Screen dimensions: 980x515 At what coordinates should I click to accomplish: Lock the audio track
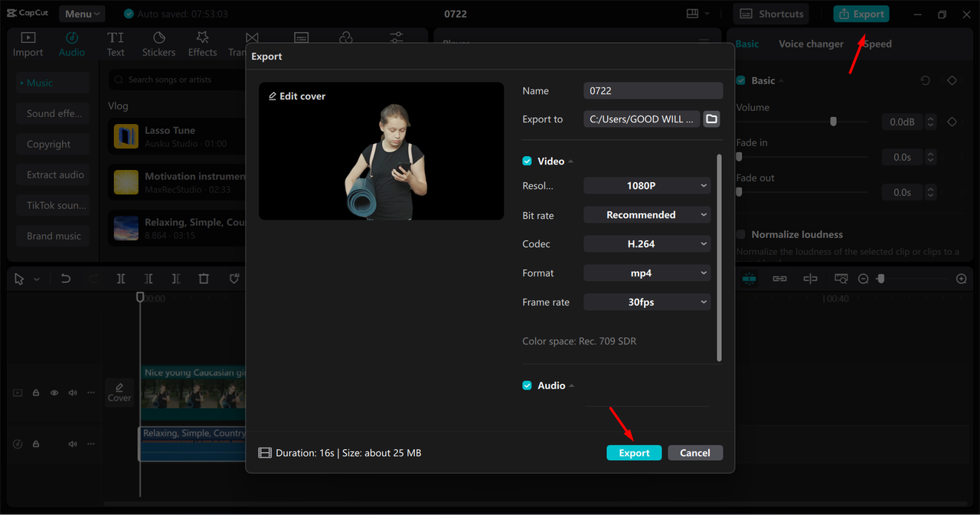(x=36, y=444)
